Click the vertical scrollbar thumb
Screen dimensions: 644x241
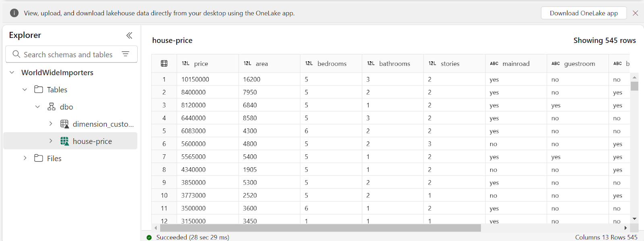pyautogui.click(x=635, y=86)
